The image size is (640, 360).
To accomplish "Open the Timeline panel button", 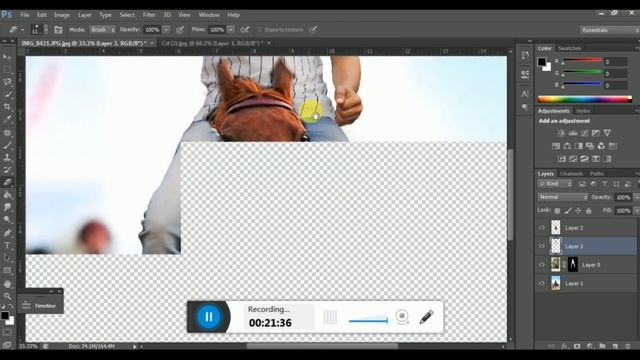I will pyautogui.click(x=40, y=306).
